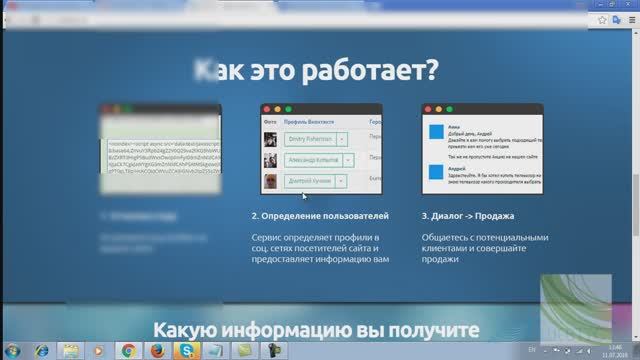Launch Firefox from the taskbar
Viewport: 640px width, 360px height.
pyautogui.click(x=158, y=351)
